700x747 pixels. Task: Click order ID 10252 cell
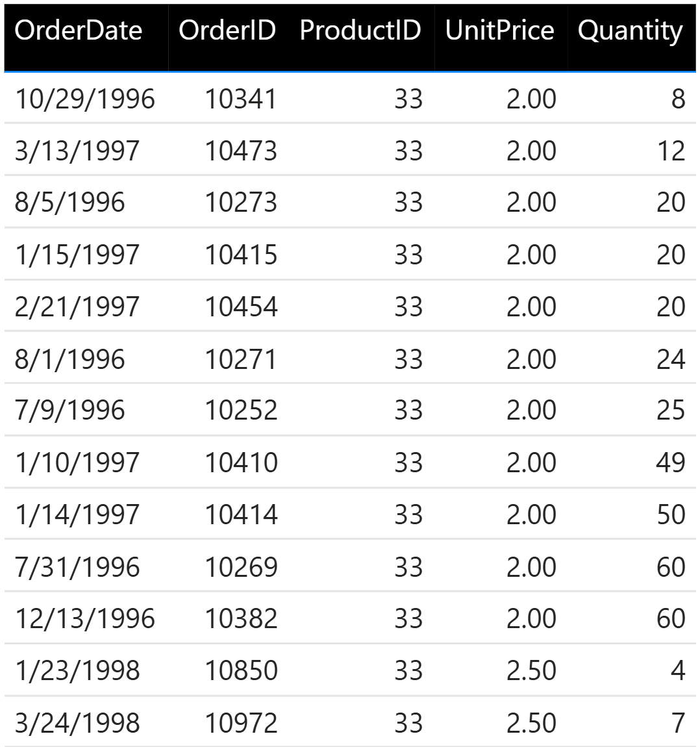[240, 410]
